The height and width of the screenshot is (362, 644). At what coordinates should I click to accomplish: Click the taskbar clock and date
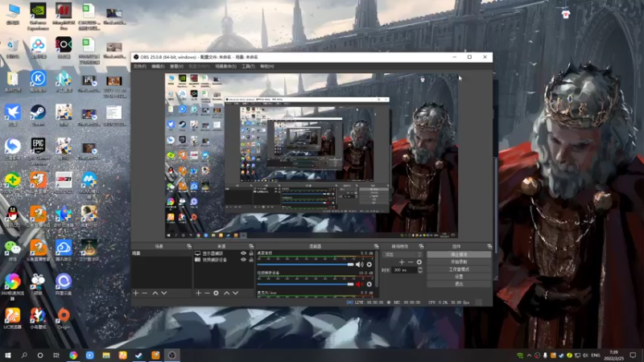[613, 355]
